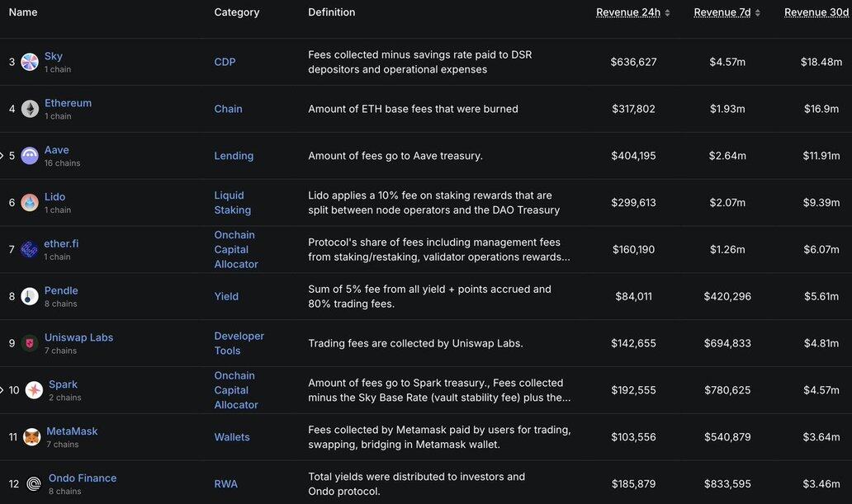Expand the Spark row chevron
Viewport: 852px width, 504px height.
click(x=2, y=390)
